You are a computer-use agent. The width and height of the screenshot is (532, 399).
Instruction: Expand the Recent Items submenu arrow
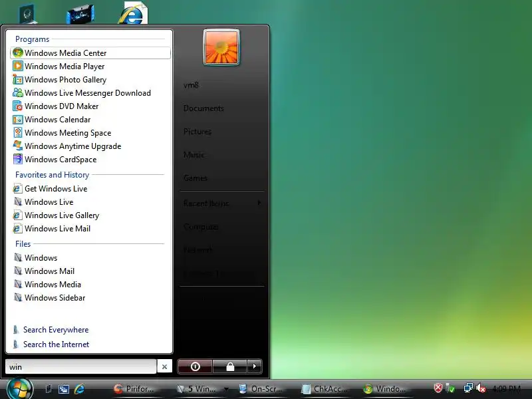(259, 203)
